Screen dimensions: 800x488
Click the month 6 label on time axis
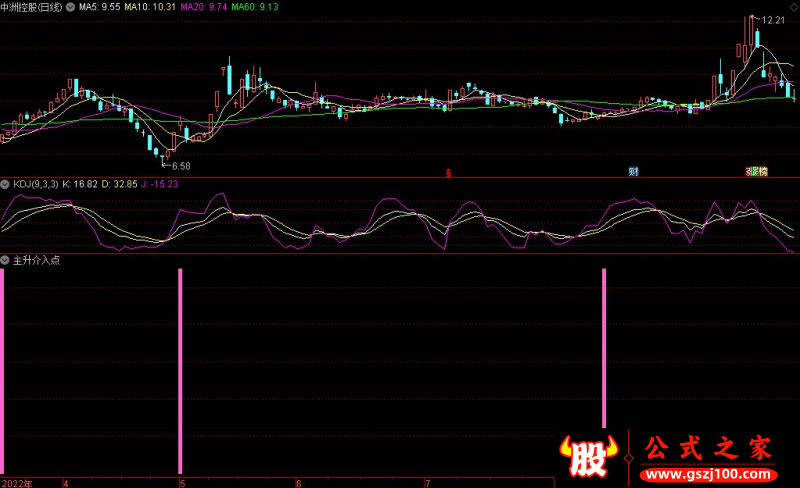[298, 483]
